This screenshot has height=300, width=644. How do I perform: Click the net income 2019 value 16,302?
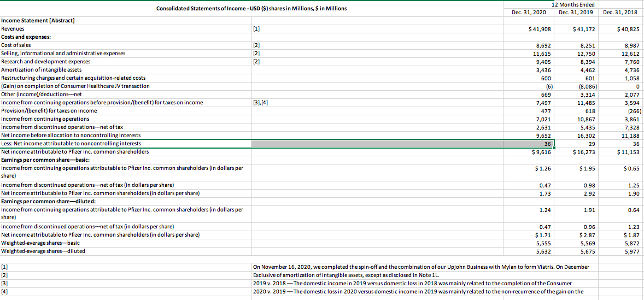click(587, 136)
